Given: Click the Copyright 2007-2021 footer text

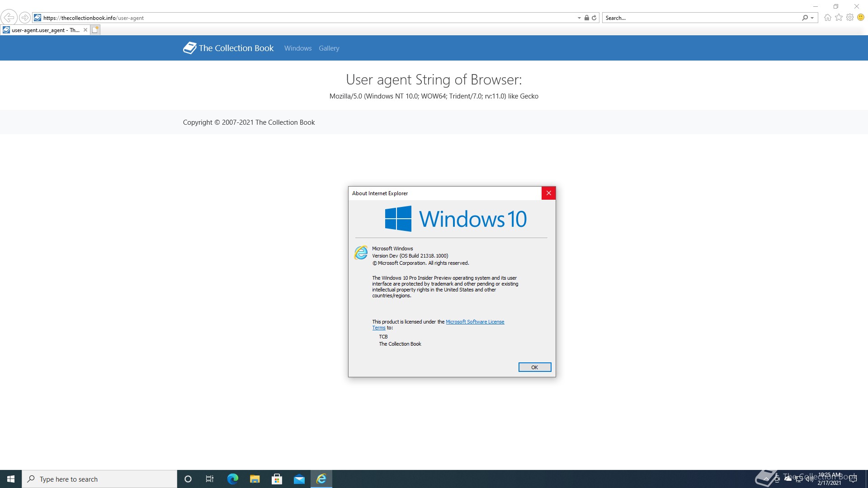Looking at the screenshot, I should pyautogui.click(x=249, y=122).
